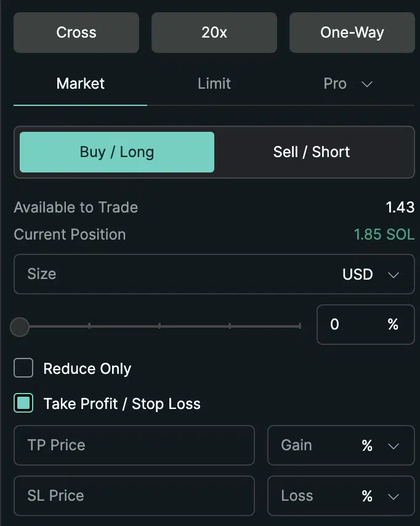Enable the Reduce Only checkbox
The width and height of the screenshot is (420, 526).
point(23,369)
